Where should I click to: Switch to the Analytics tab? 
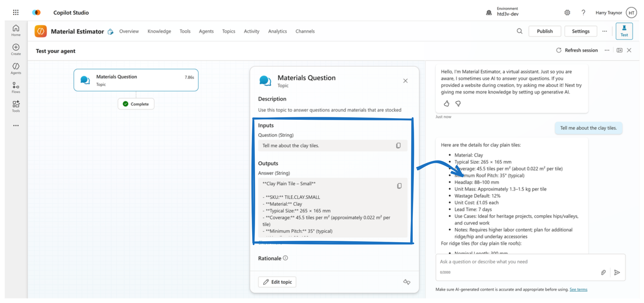[x=277, y=31]
